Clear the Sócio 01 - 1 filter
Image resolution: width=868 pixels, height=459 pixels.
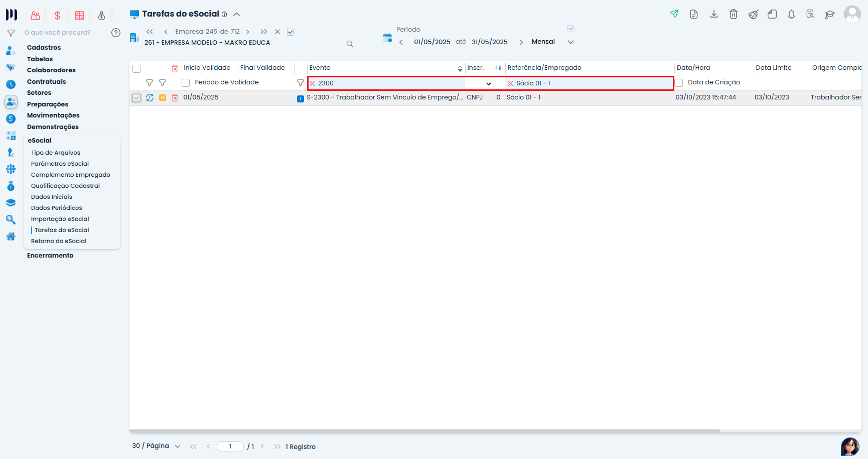[510, 84]
